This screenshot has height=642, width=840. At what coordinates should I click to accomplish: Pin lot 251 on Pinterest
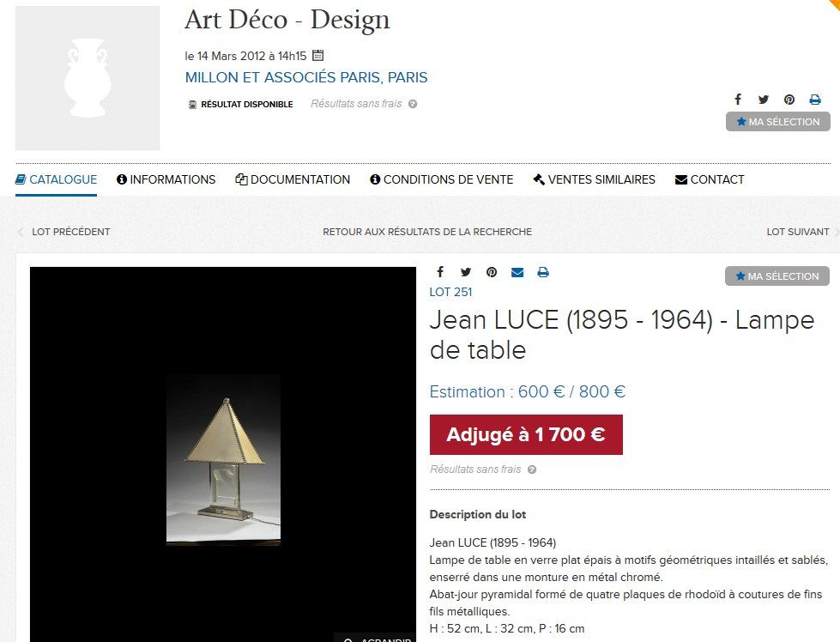[x=492, y=272]
